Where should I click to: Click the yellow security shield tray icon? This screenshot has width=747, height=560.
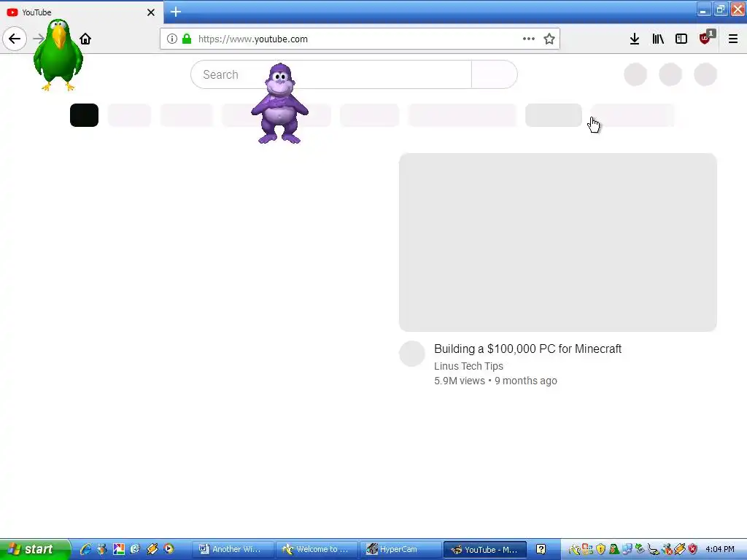tap(601, 549)
